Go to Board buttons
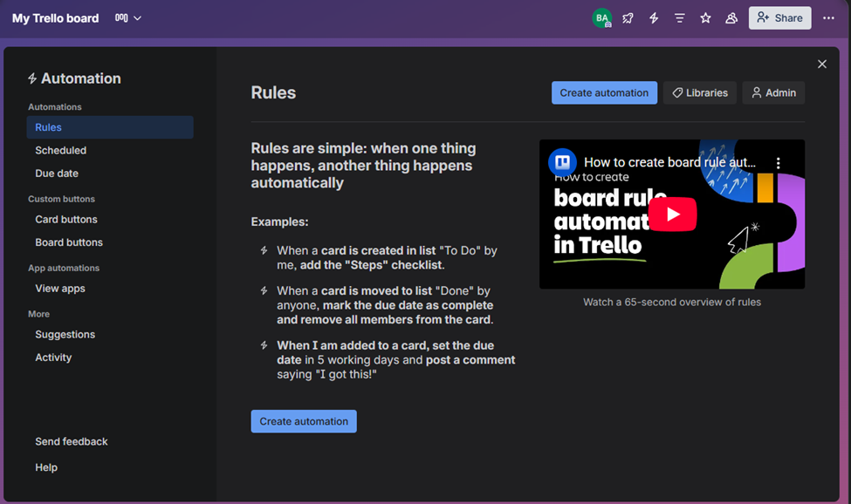The width and height of the screenshot is (851, 504). 110,242
